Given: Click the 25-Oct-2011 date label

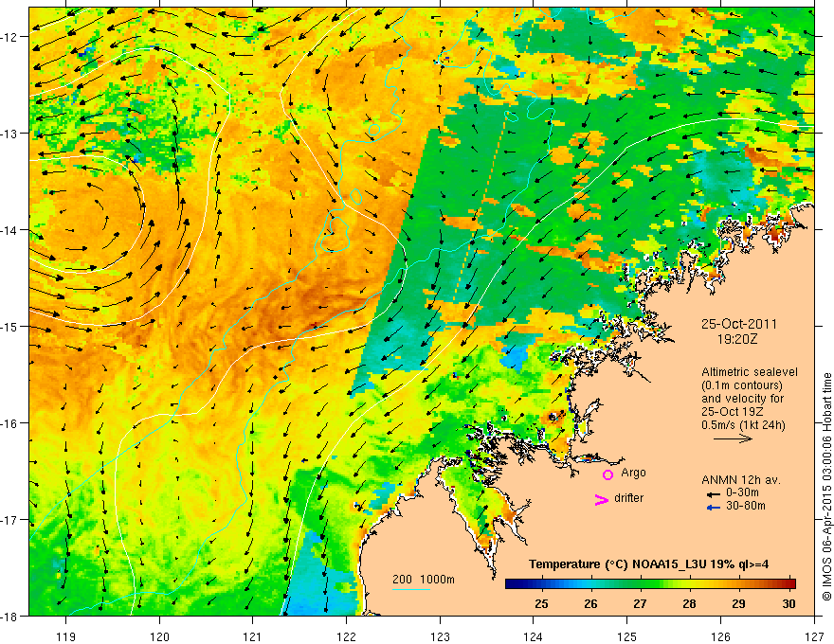Looking at the screenshot, I should 739,324.
